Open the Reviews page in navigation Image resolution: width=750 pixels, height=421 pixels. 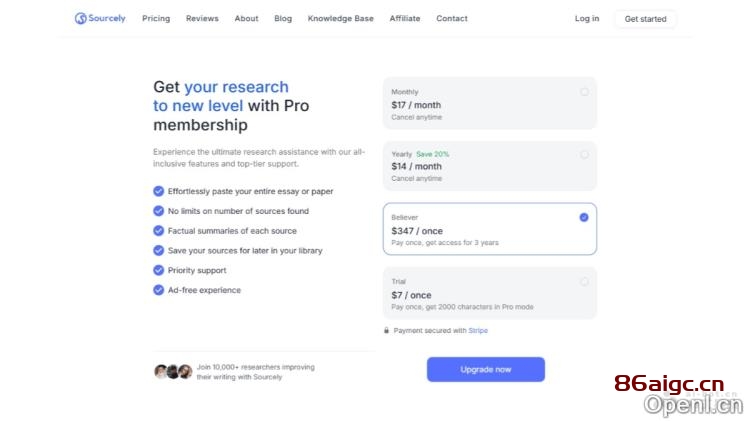coord(202,18)
